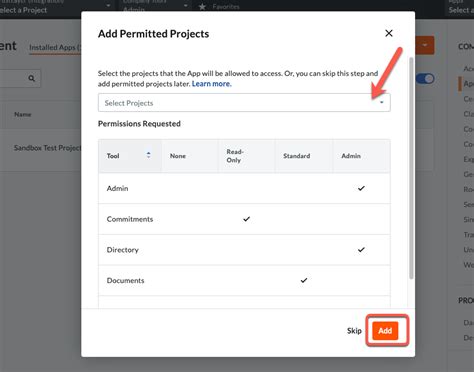Open the Select a Project dropdown
This screenshot has height=372, width=474.
pyautogui.click(x=55, y=8)
